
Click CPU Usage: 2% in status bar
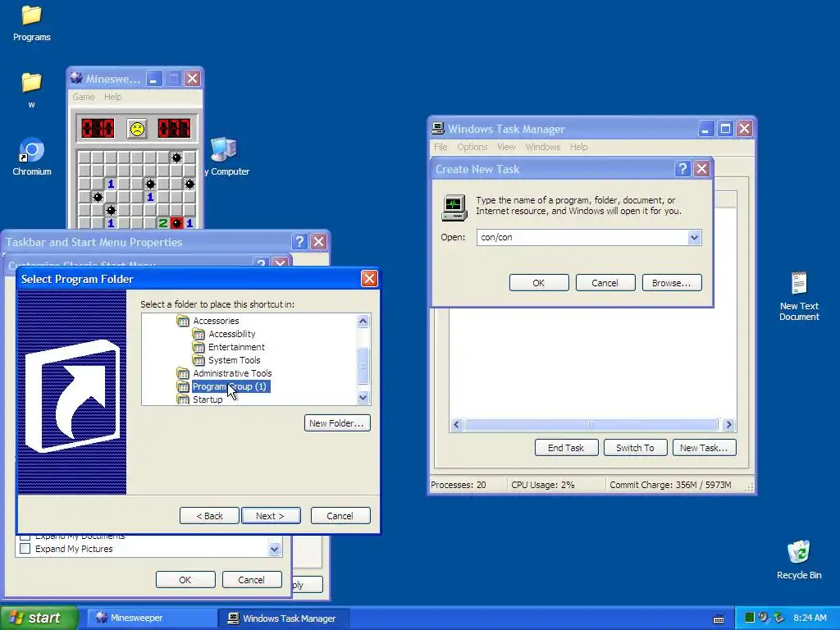click(x=543, y=485)
